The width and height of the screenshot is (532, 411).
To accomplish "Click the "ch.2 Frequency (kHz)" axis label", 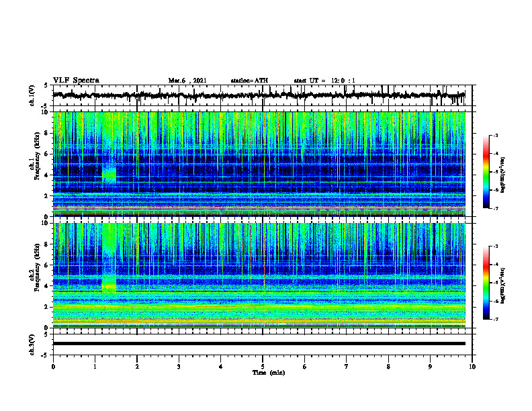I will point(34,267).
